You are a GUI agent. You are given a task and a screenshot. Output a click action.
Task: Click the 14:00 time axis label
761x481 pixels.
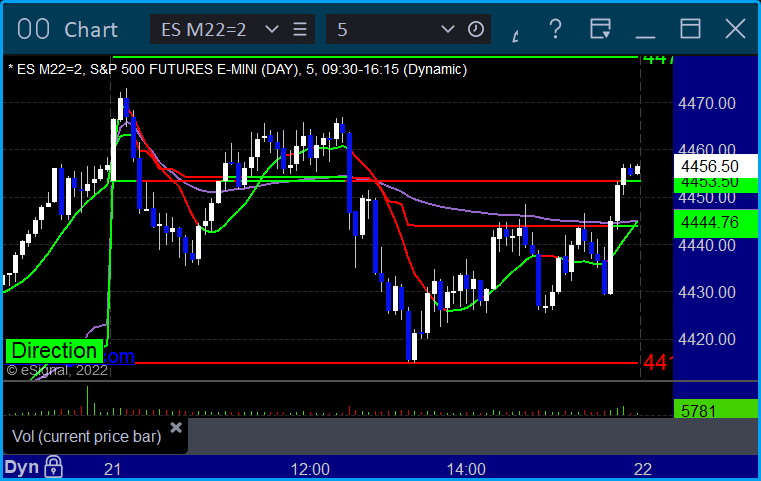(466, 469)
